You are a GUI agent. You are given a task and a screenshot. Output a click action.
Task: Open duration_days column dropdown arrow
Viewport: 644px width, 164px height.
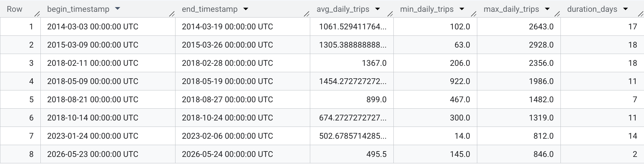[x=625, y=9]
